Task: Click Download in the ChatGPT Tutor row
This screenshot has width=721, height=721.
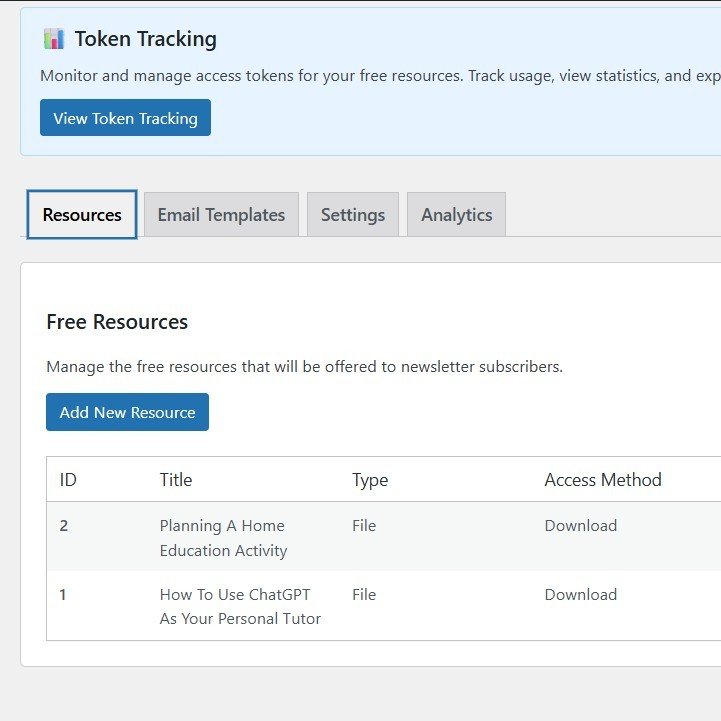Action: (580, 595)
